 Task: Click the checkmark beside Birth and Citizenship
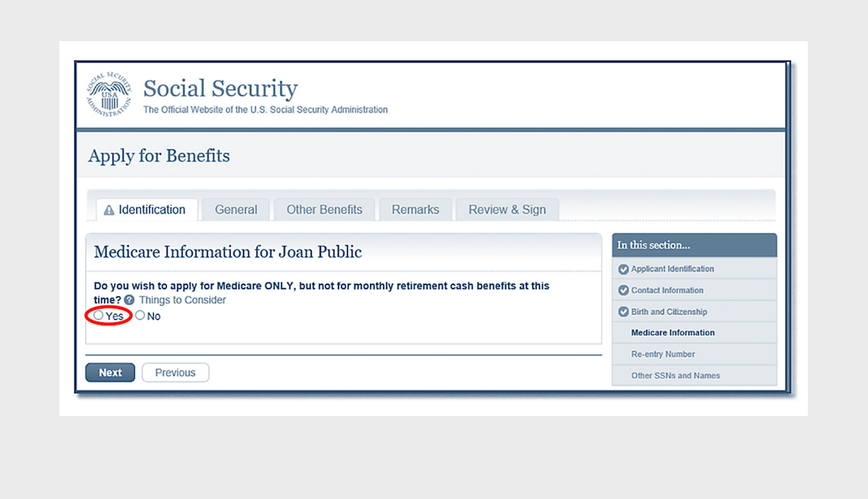[623, 311]
